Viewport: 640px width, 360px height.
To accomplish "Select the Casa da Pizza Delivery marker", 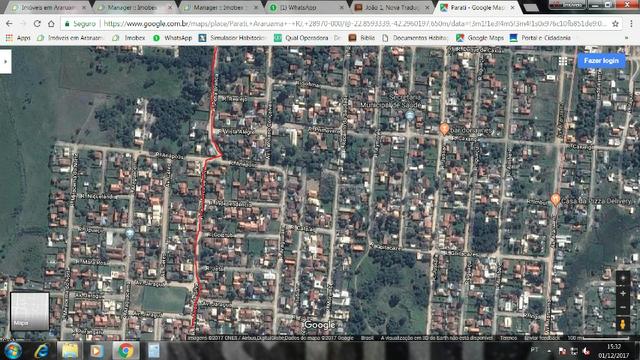I will click(555, 200).
